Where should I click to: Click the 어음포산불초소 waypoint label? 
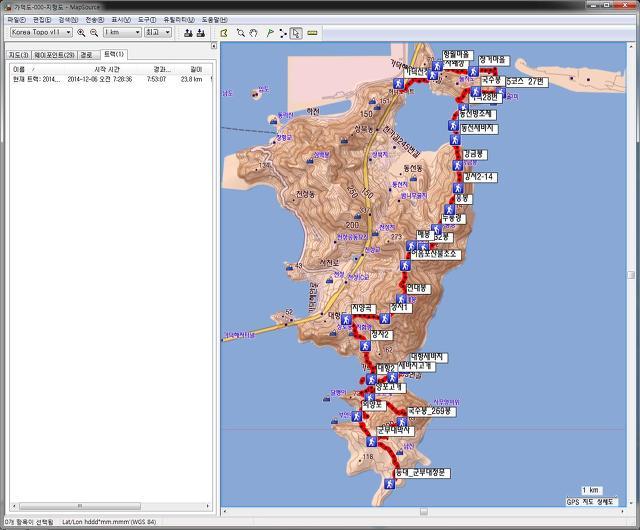(435, 254)
